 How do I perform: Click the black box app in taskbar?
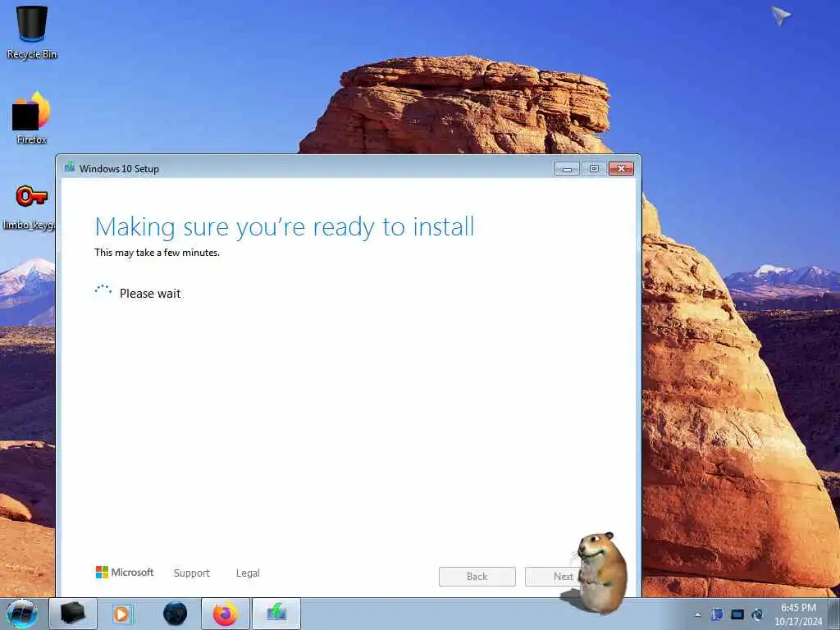coord(73,614)
